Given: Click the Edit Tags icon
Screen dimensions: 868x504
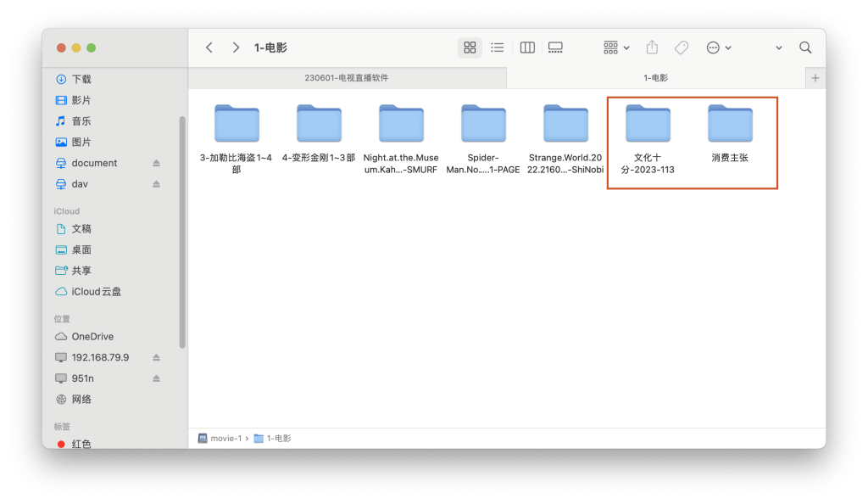Looking at the screenshot, I should point(682,48).
